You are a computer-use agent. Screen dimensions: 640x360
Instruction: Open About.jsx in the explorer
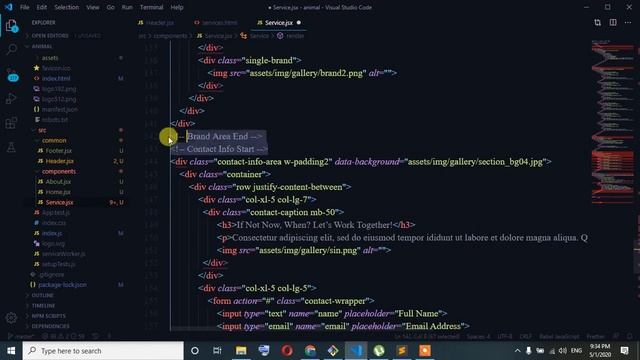pyautogui.click(x=58, y=182)
